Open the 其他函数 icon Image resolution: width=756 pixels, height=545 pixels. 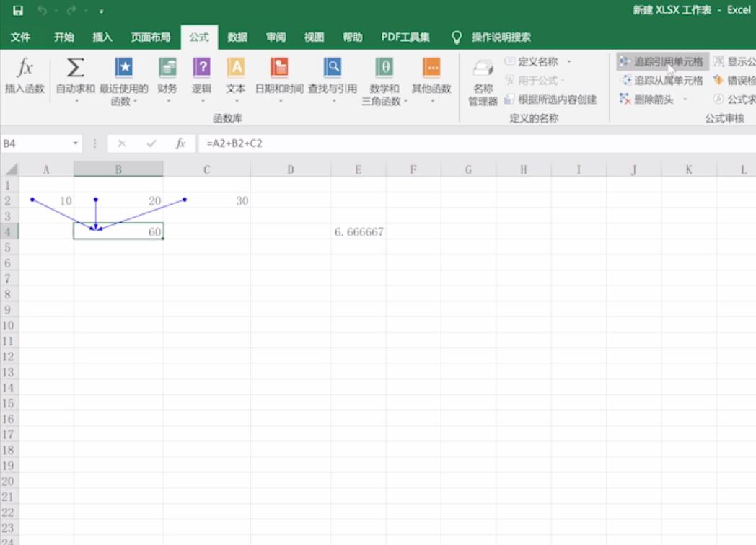pos(431,68)
